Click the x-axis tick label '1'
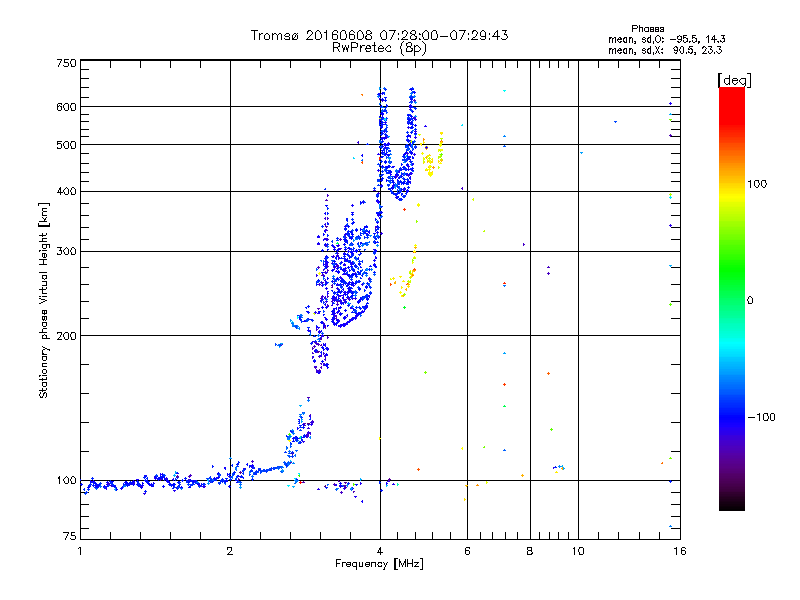Image resolution: width=800 pixels, height=600 pixels. (80, 551)
